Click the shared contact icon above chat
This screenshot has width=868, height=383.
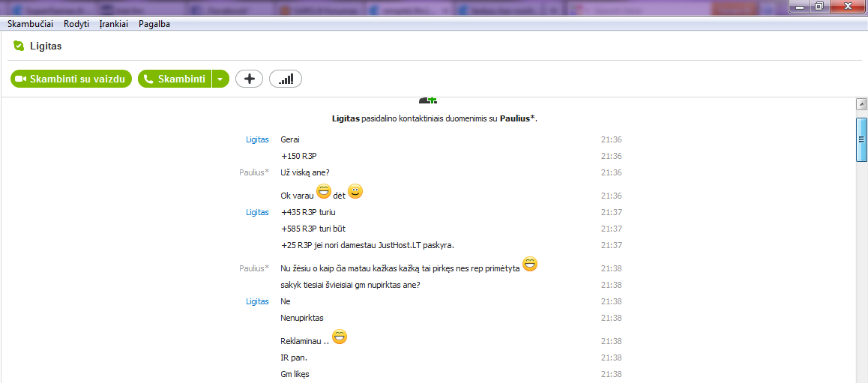pos(428,100)
